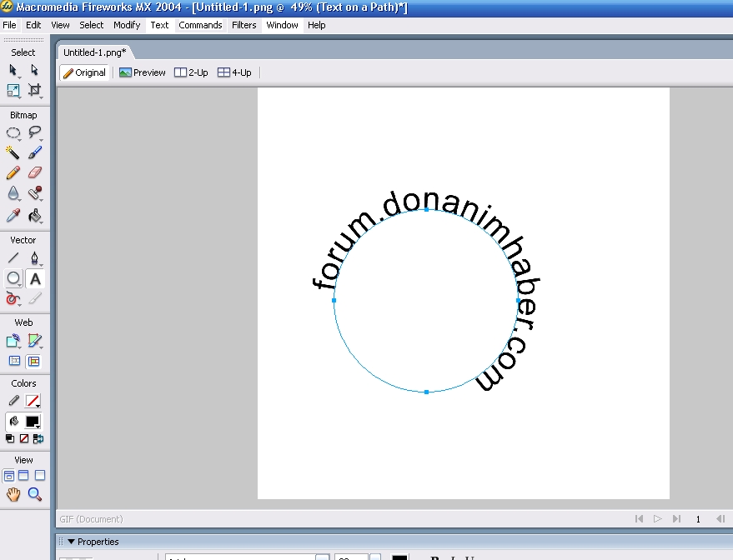Image resolution: width=733 pixels, height=560 pixels.
Task: Hide slices and hotspots
Action: click(14, 361)
